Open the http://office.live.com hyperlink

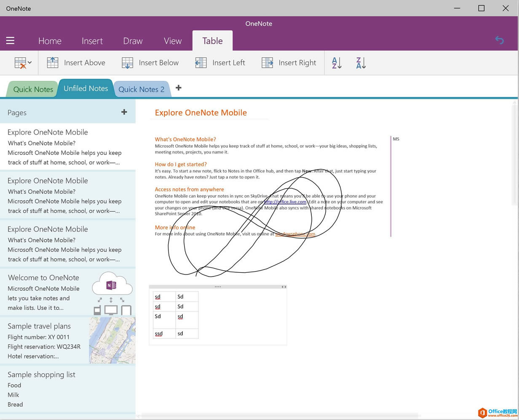click(286, 202)
